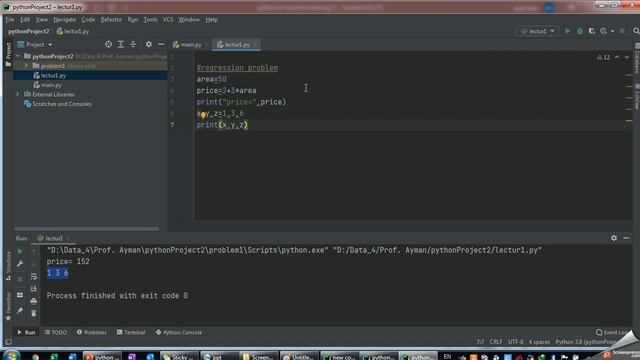
Task: Jump to the next highlighted problem
Action: coord(627,57)
